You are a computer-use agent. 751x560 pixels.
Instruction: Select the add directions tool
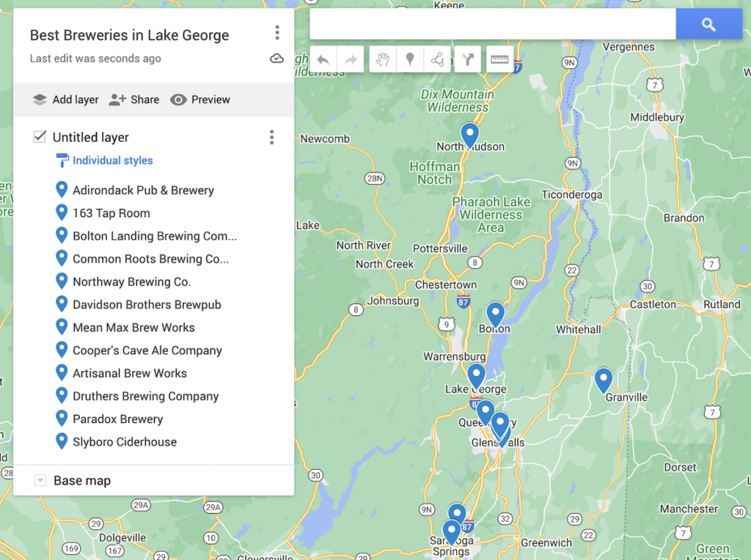pos(467,59)
